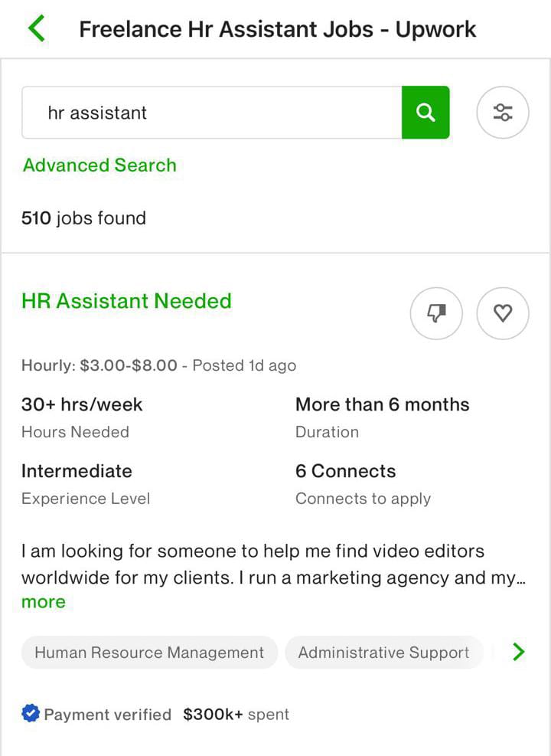Focus the 'hr assistant' search field
Screen dimensions: 551x756
pyautogui.click(x=211, y=113)
